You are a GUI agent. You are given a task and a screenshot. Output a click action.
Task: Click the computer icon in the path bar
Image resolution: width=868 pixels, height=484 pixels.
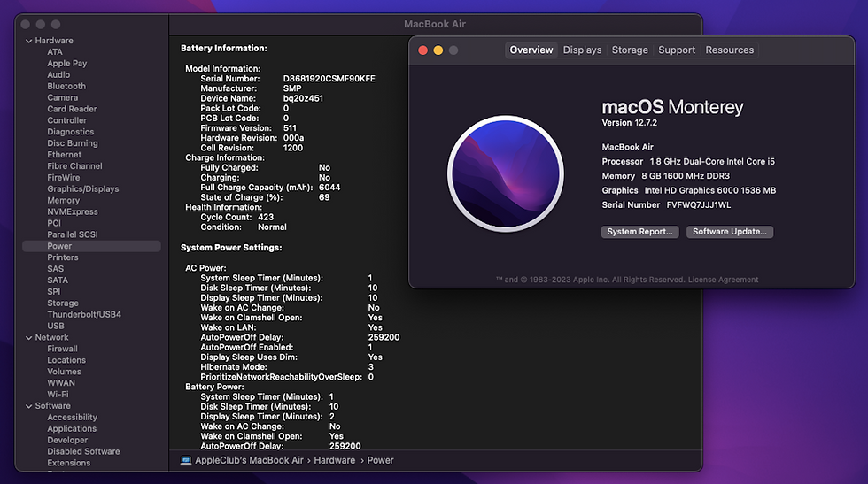point(186,460)
